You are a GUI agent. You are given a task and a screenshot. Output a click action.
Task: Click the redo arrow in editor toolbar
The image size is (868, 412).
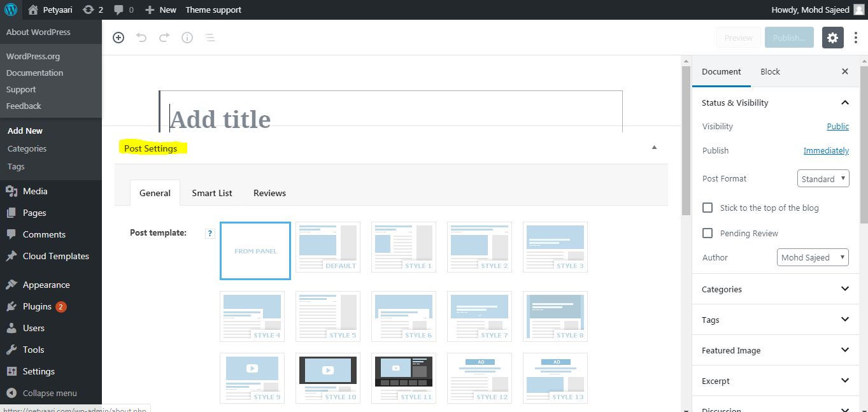pyautogui.click(x=164, y=38)
